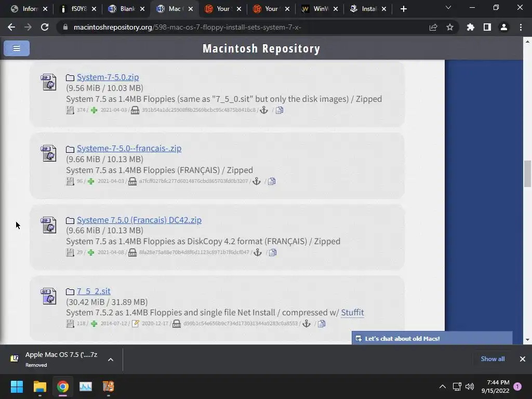Open File Explorer from the taskbar

pos(39,387)
